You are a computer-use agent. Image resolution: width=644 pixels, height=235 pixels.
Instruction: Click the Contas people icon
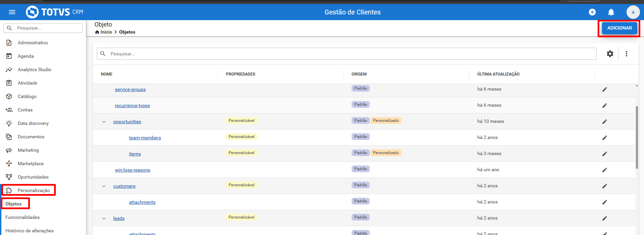(9, 110)
